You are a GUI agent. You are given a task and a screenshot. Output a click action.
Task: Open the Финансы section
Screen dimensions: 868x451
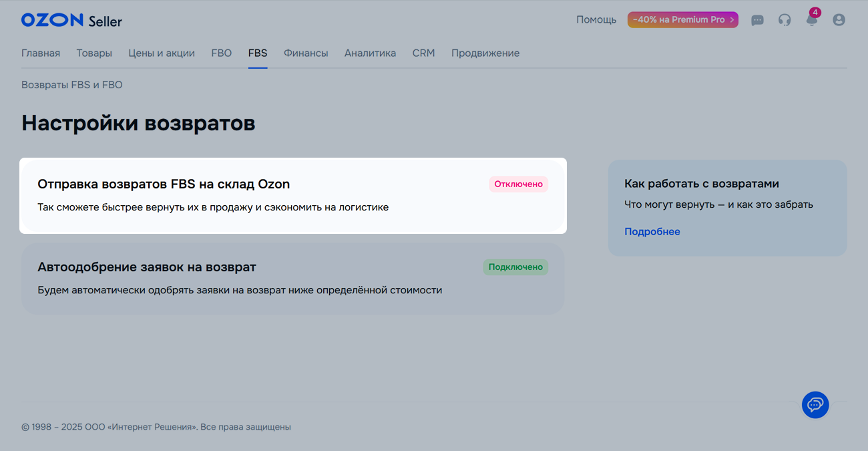coord(306,53)
